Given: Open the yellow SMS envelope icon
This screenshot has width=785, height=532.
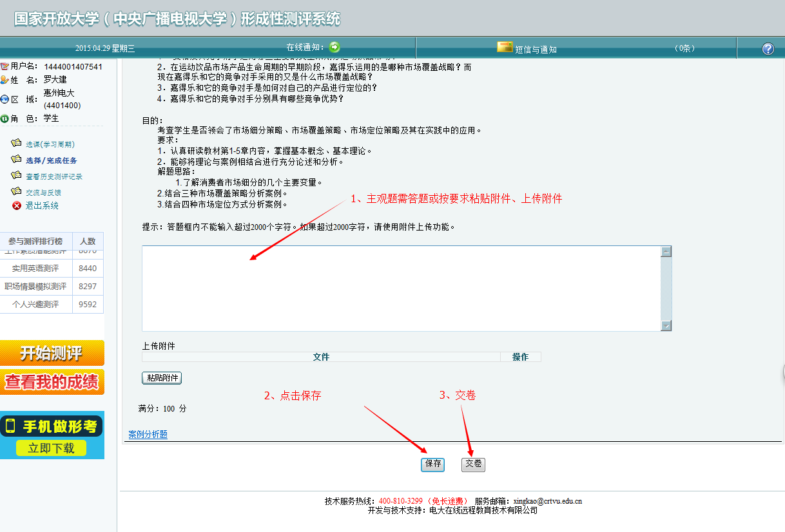Looking at the screenshot, I should [505, 48].
